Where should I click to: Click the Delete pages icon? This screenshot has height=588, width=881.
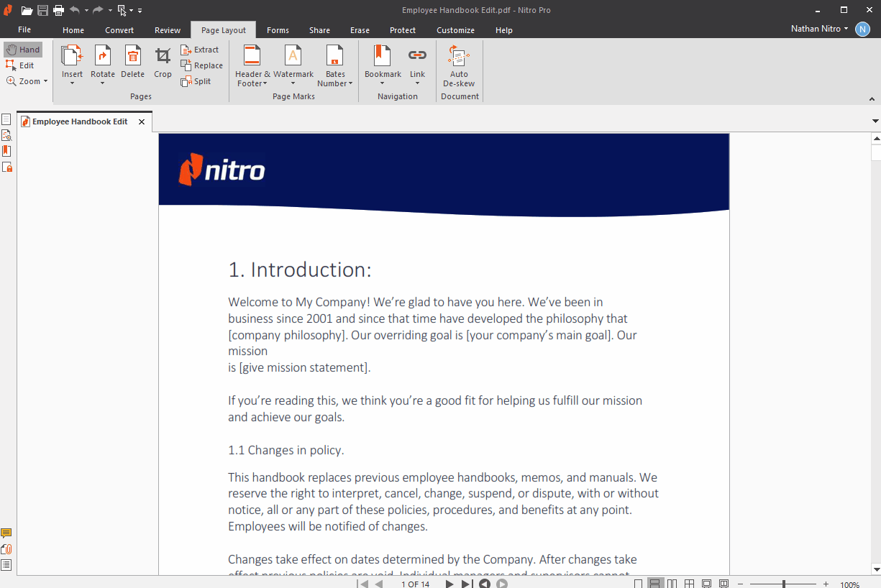pyautogui.click(x=132, y=63)
